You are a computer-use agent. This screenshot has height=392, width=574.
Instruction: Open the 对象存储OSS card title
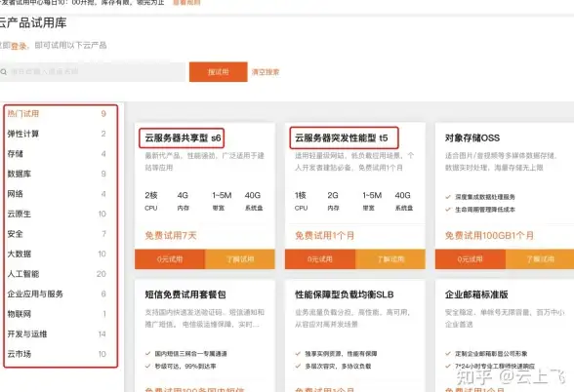point(472,137)
